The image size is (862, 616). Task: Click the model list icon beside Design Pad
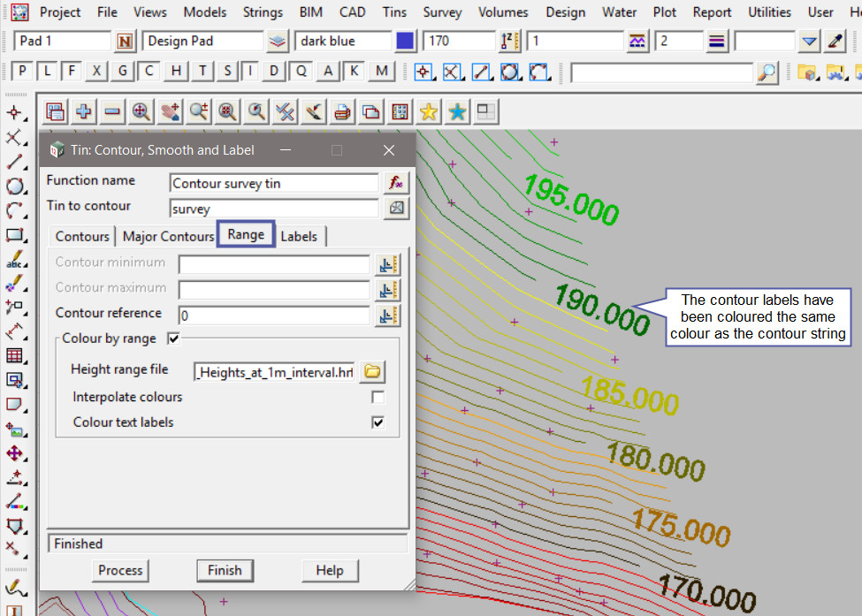pyautogui.click(x=278, y=42)
